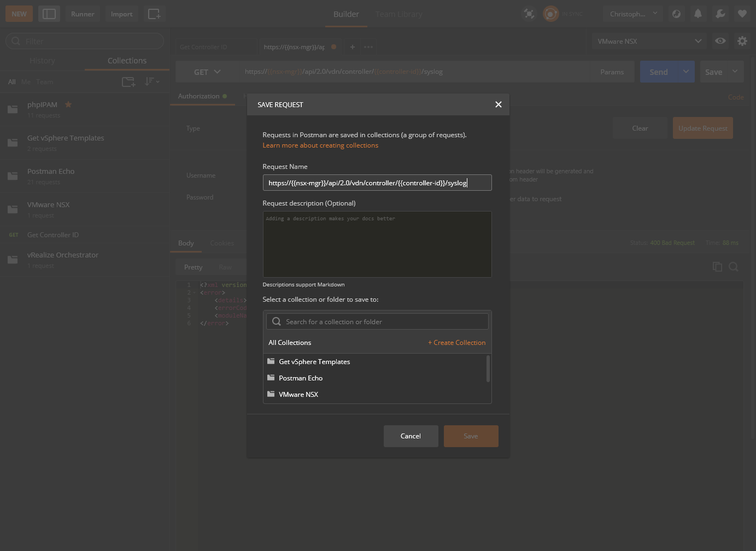Open new window icon in toolbar
The image size is (756, 551).
154,14
